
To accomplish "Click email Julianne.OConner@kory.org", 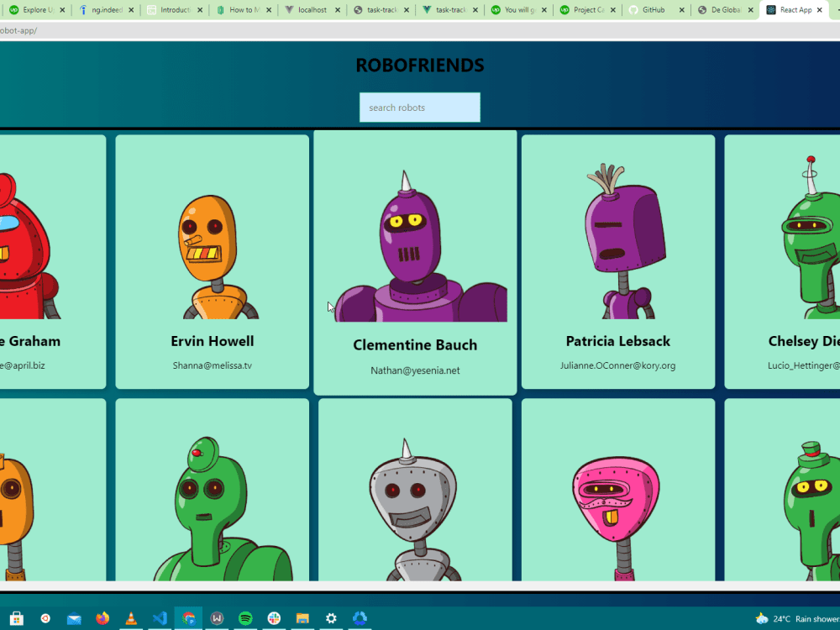I will point(617,365).
